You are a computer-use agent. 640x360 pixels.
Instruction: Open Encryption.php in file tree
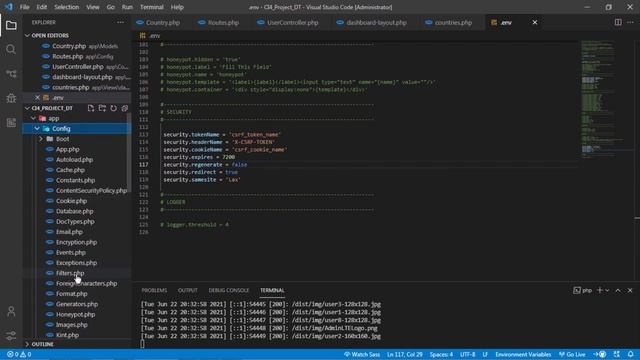coord(76,242)
